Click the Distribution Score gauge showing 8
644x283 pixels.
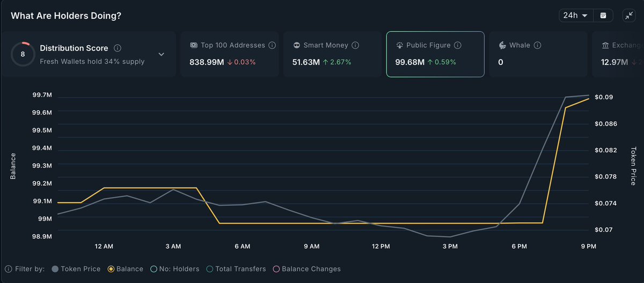[x=23, y=54]
